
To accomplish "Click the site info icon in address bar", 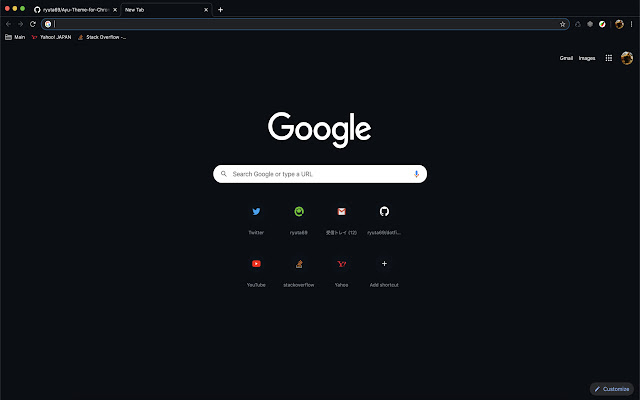I will pyautogui.click(x=48, y=24).
